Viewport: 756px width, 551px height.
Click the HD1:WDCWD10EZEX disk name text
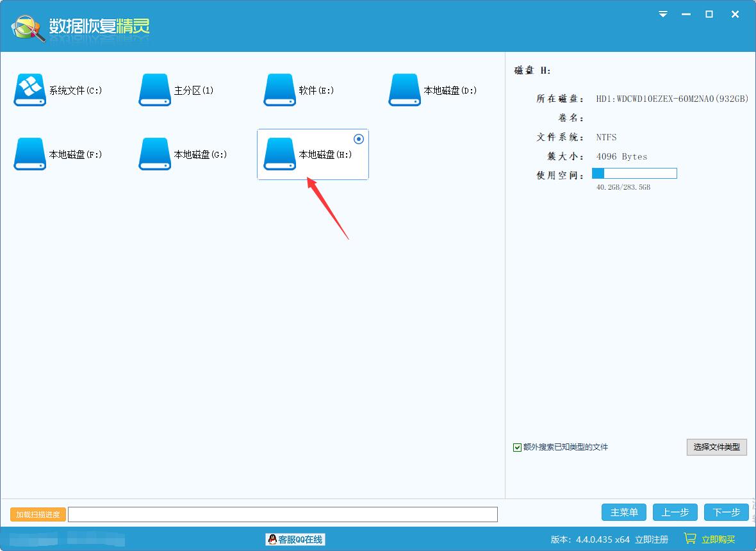(672, 99)
